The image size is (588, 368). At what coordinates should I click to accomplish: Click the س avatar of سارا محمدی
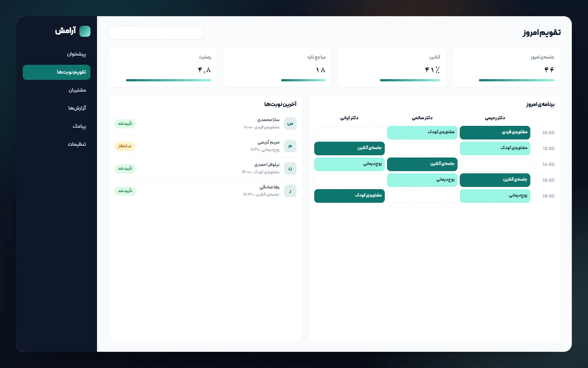pyautogui.click(x=290, y=124)
